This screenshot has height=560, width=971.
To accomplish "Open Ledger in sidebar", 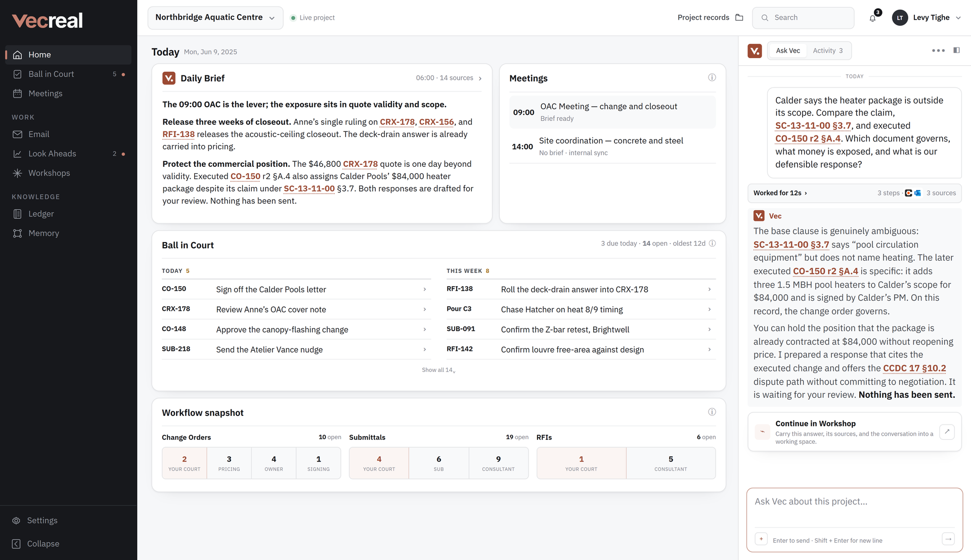I will pyautogui.click(x=68, y=214).
